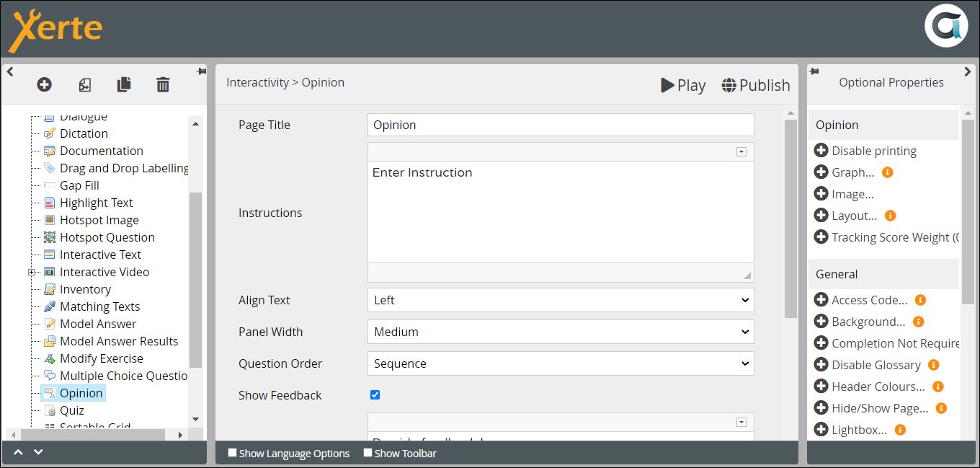Click the add new page plus icon
Image resolution: width=980 pixels, height=468 pixels.
[x=44, y=84]
